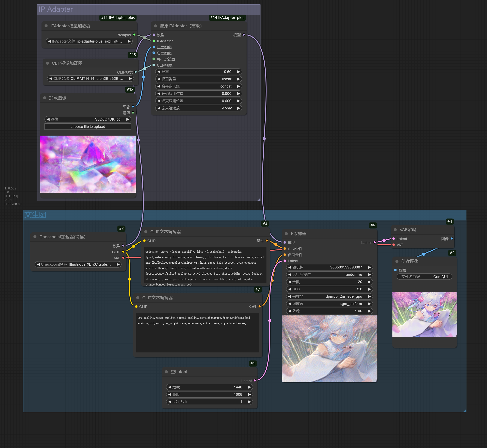Collapse the 保存图像 node via its title dot

[x=397, y=261]
